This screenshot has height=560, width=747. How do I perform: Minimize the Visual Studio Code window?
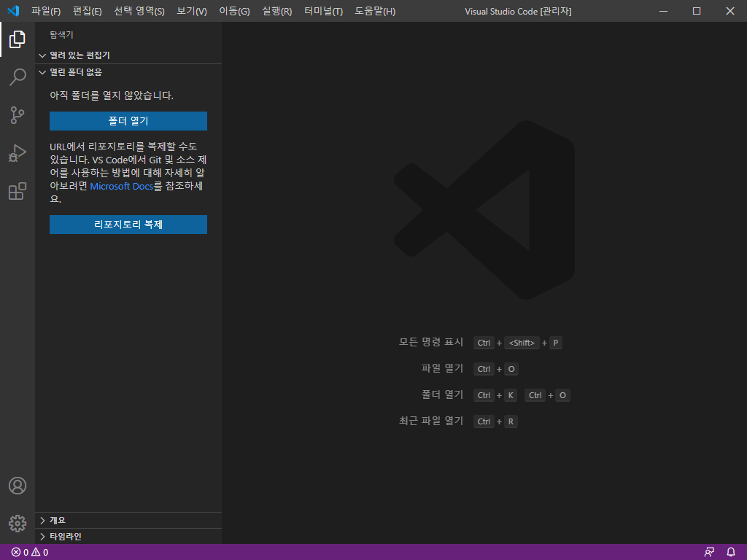click(x=663, y=11)
